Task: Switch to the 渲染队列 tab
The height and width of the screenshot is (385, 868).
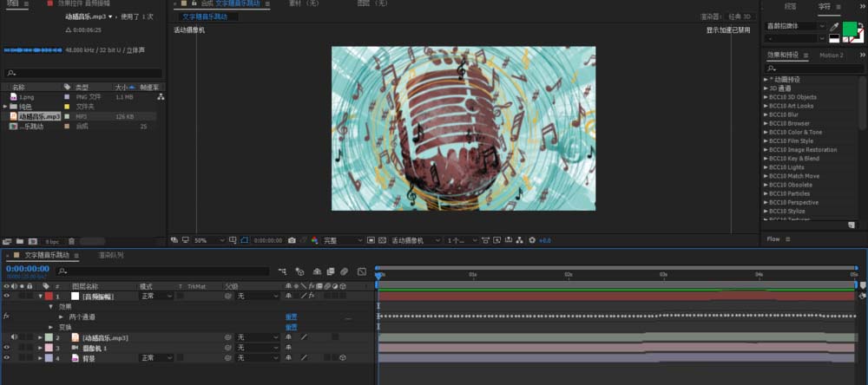Action: click(110, 255)
